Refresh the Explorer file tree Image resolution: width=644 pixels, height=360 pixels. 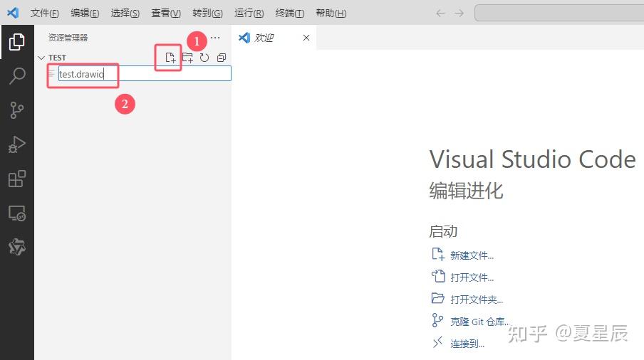pos(204,58)
